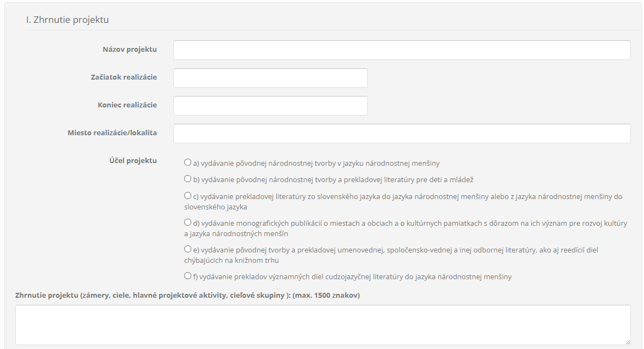Click the Názov projektu text field
This screenshot has height=349, width=644.
pos(402,50)
